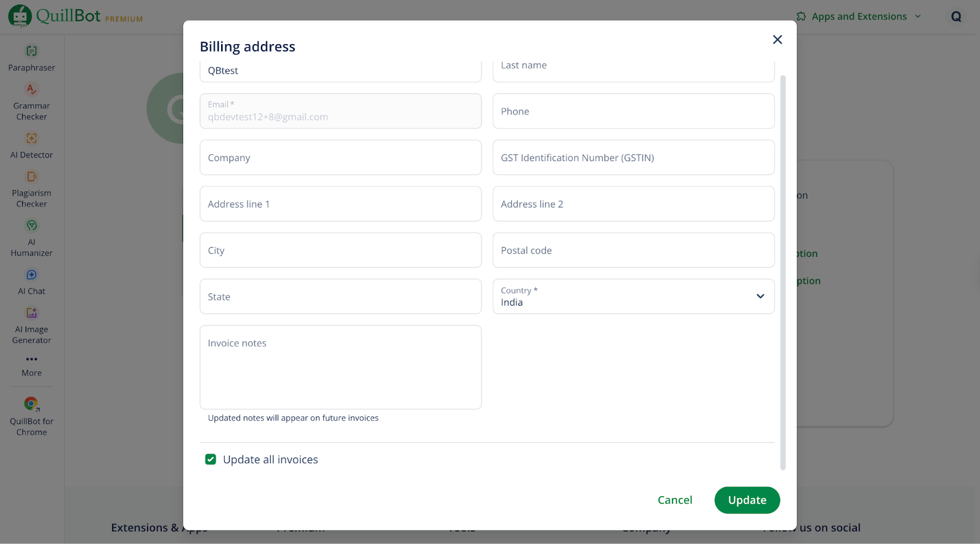The height and width of the screenshot is (544, 980).
Task: Click the QuillBot for Chrome icon
Action: pos(31,404)
